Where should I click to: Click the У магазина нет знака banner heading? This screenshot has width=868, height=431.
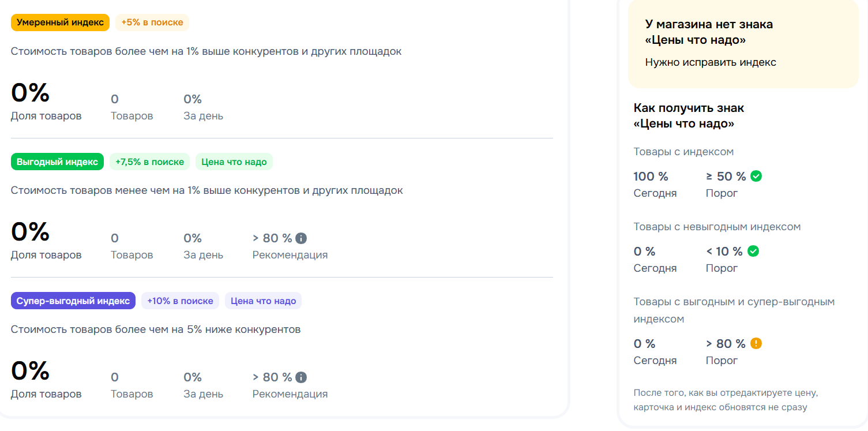pos(708,32)
